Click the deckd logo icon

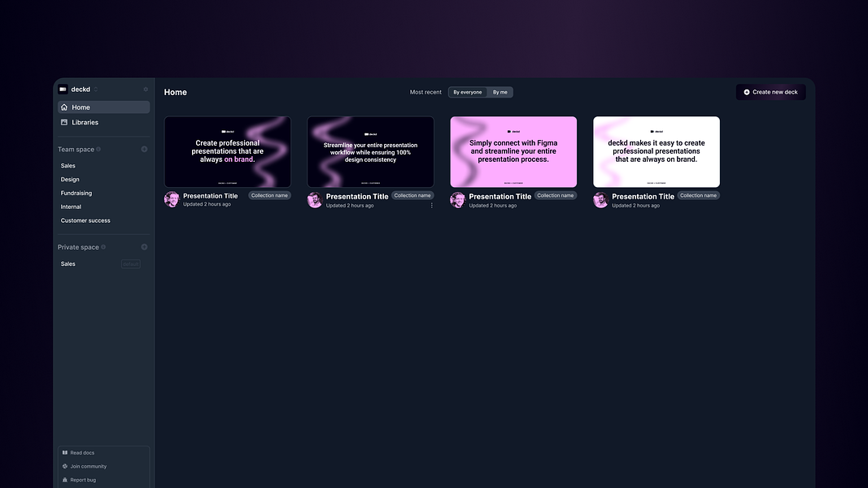(x=63, y=89)
